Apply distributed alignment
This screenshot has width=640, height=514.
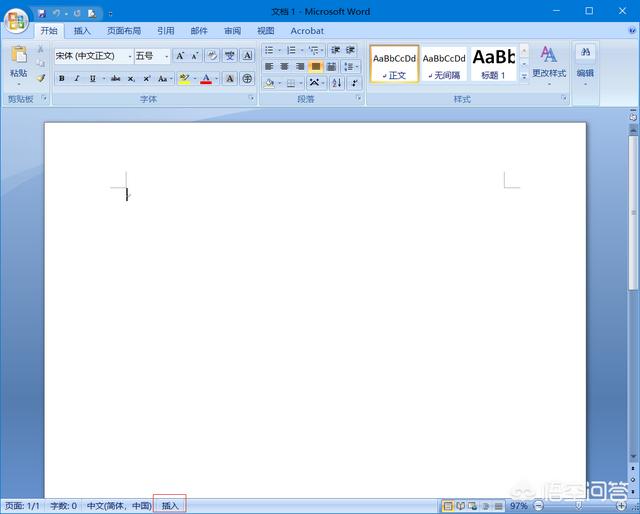[331, 66]
